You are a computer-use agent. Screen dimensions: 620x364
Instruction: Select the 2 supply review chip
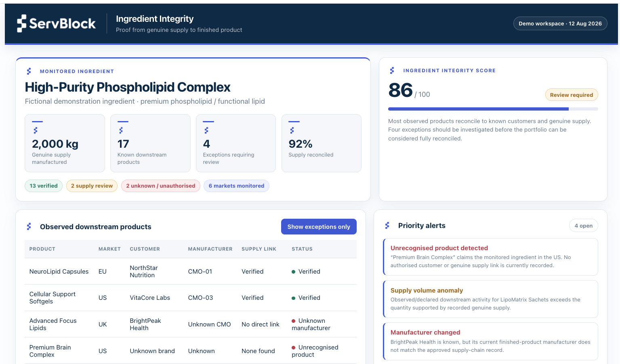92,186
